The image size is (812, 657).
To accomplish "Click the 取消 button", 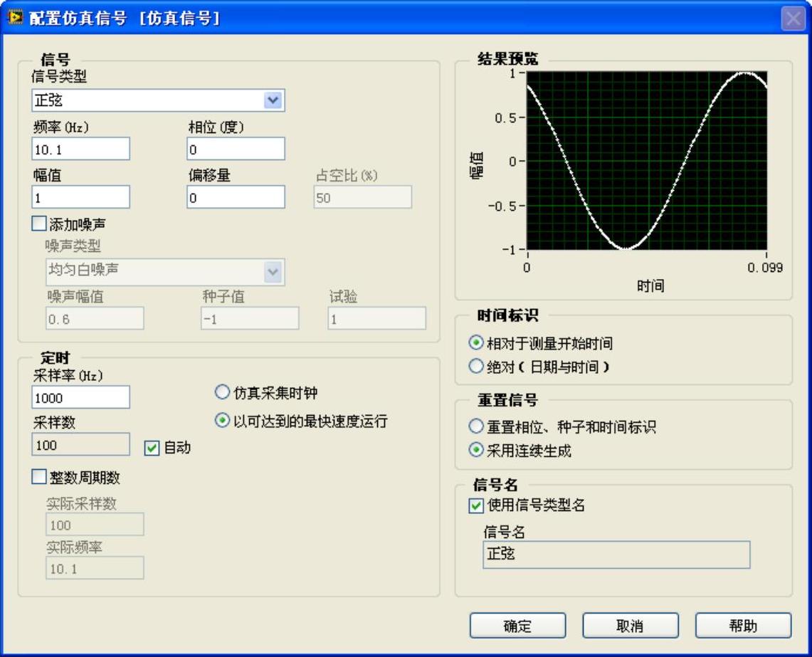I will (631, 626).
